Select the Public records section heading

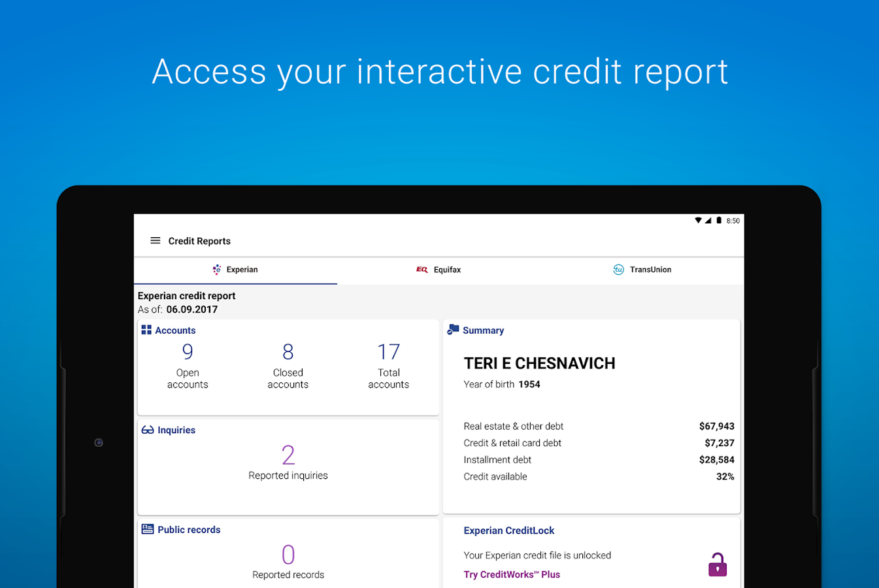[x=189, y=530]
